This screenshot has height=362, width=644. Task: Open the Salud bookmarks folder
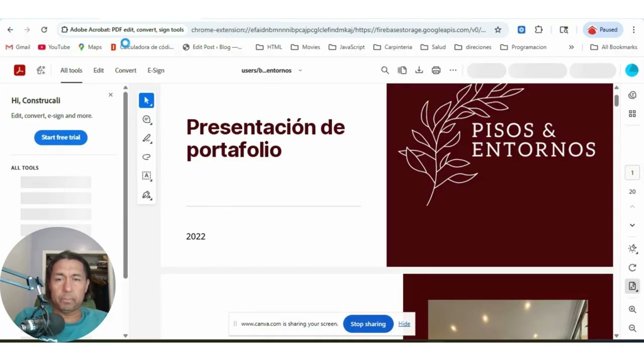[433, 47]
